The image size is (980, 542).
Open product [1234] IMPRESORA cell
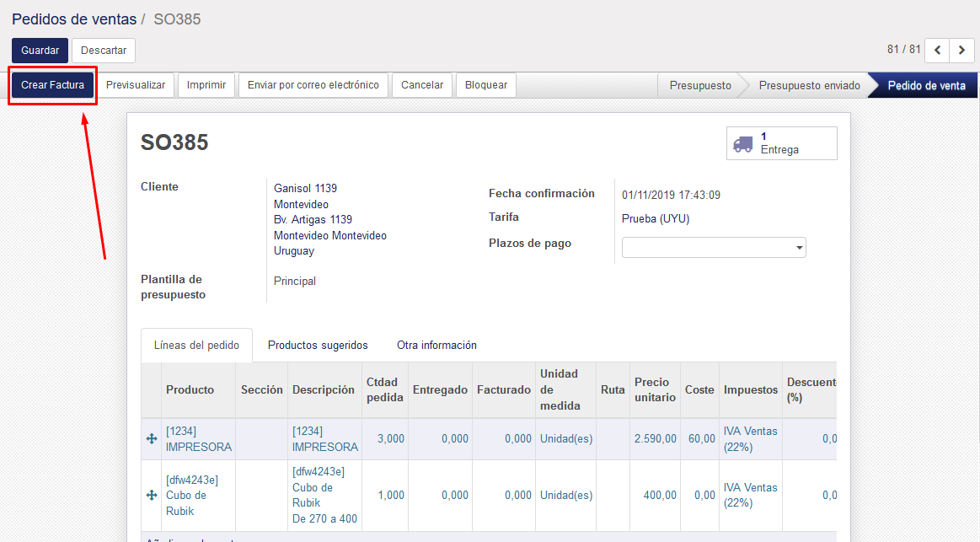tap(199, 439)
